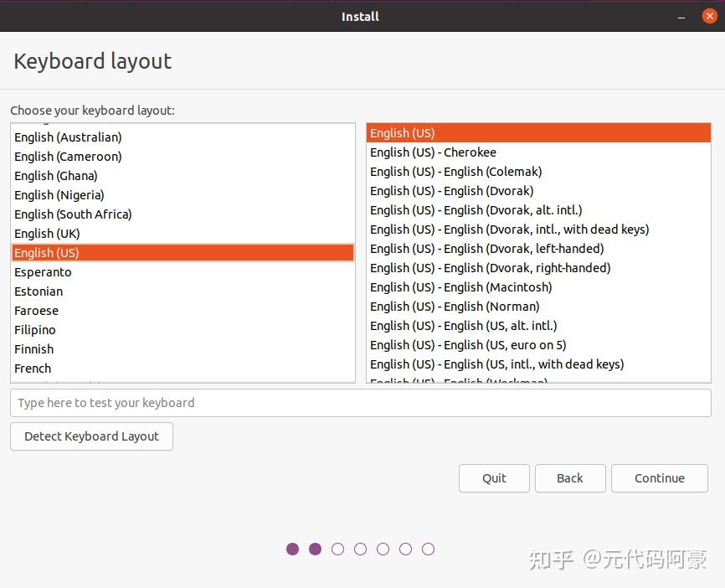Choose English (US, euro on 5) variant

(468, 344)
